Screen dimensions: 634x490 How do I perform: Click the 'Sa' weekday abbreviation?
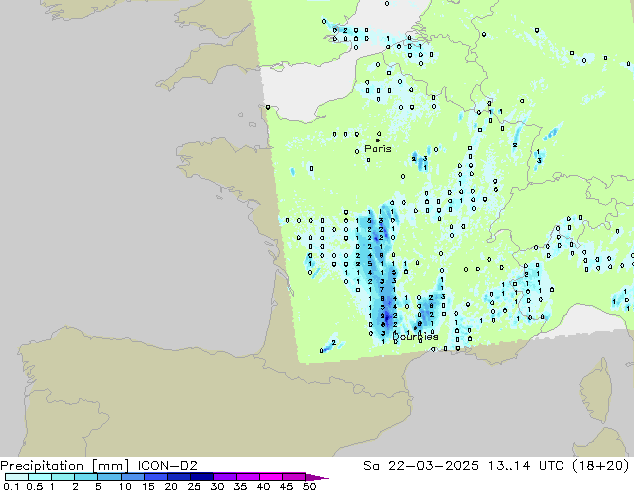point(371,466)
